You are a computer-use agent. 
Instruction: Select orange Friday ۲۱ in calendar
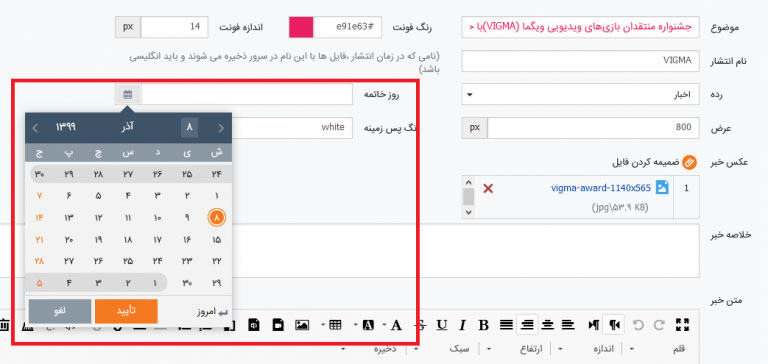tap(39, 240)
